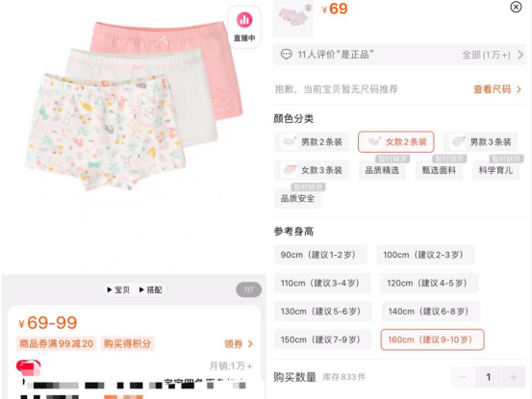Open the 直播中 live stream icon
This screenshot has width=532, height=399.
(244, 27)
